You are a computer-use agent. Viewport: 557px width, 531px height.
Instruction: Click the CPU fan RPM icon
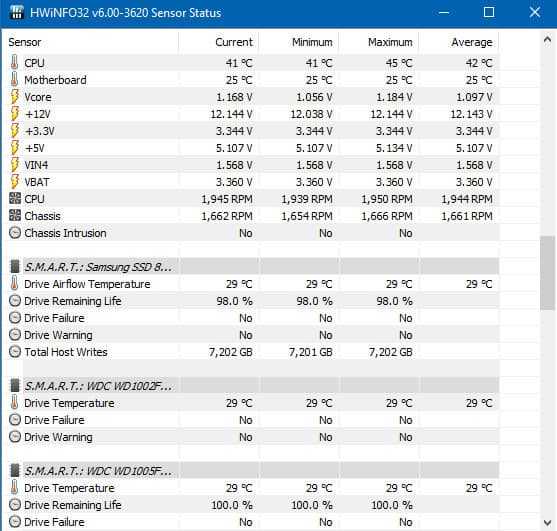click(15, 199)
